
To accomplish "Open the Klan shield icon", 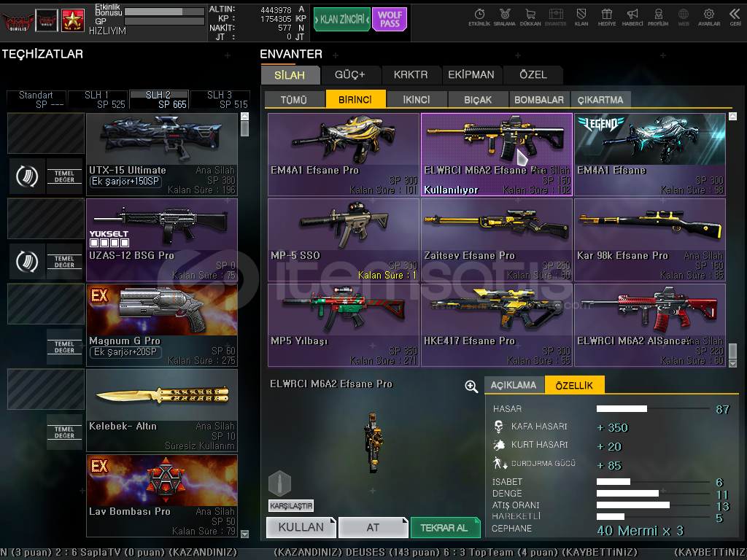I will [581, 17].
